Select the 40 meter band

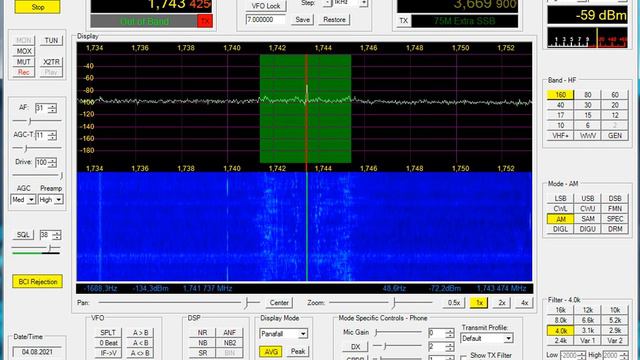pos(560,105)
